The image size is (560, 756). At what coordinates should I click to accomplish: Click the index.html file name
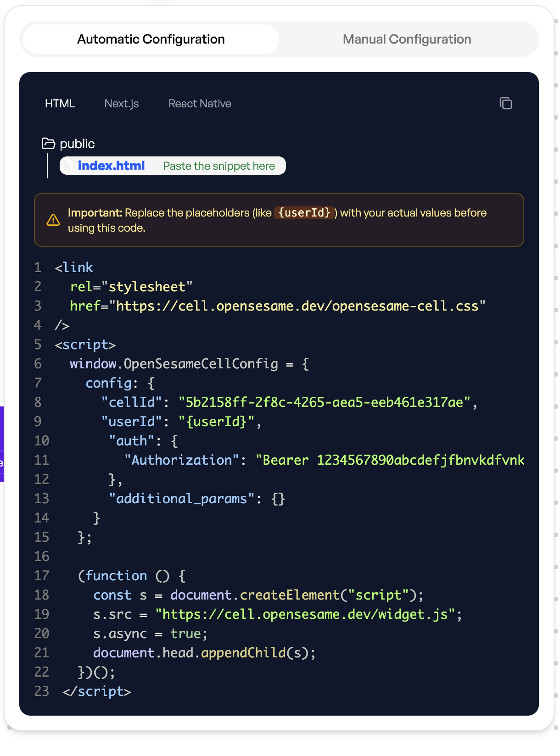coord(111,166)
